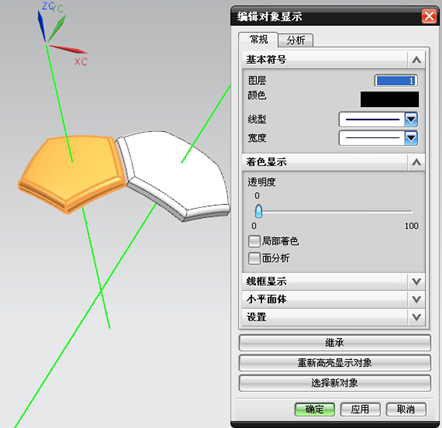Select the orange highlighted pentagon body
The height and width of the screenshot is (428, 442).
pyautogui.click(x=72, y=173)
